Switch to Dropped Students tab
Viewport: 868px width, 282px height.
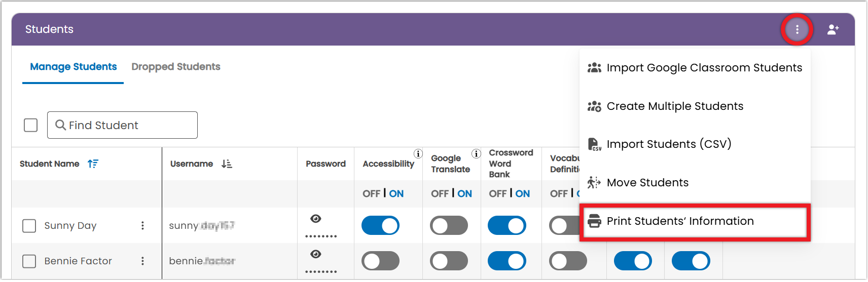176,67
